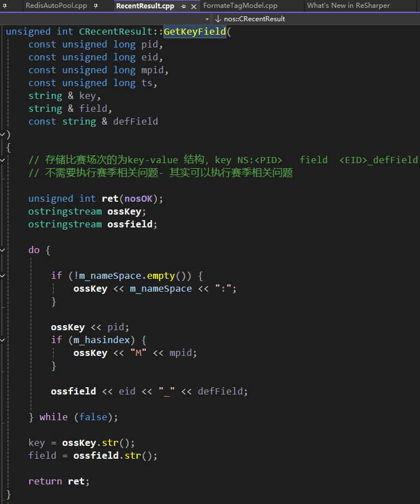Click the highlighted GetKeyField function name

(x=195, y=31)
